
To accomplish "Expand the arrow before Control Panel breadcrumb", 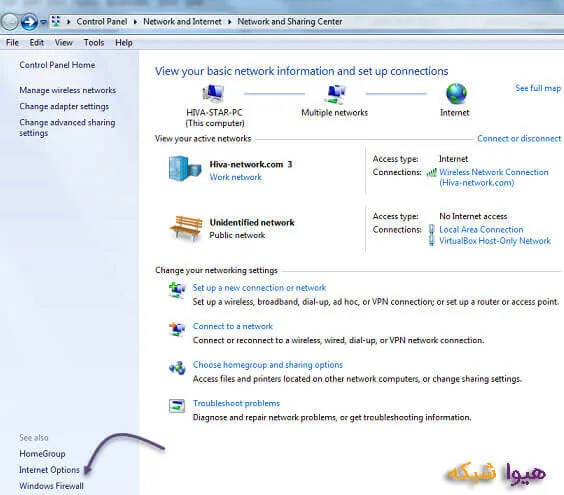I will 69,22.
